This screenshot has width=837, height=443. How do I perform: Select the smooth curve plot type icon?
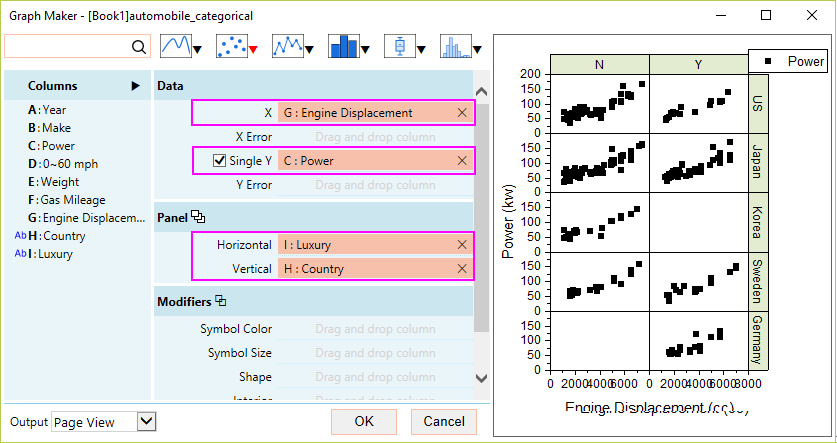176,46
